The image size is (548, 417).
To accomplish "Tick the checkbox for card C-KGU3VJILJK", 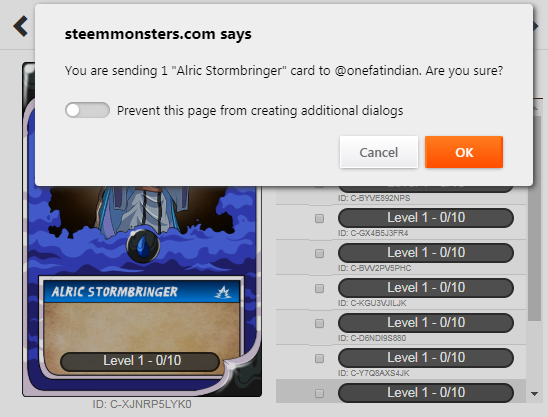I will point(319,288).
